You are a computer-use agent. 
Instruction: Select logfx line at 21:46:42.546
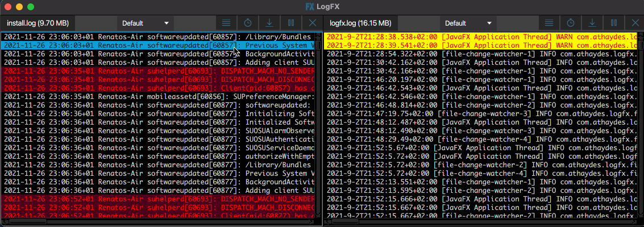480,97
